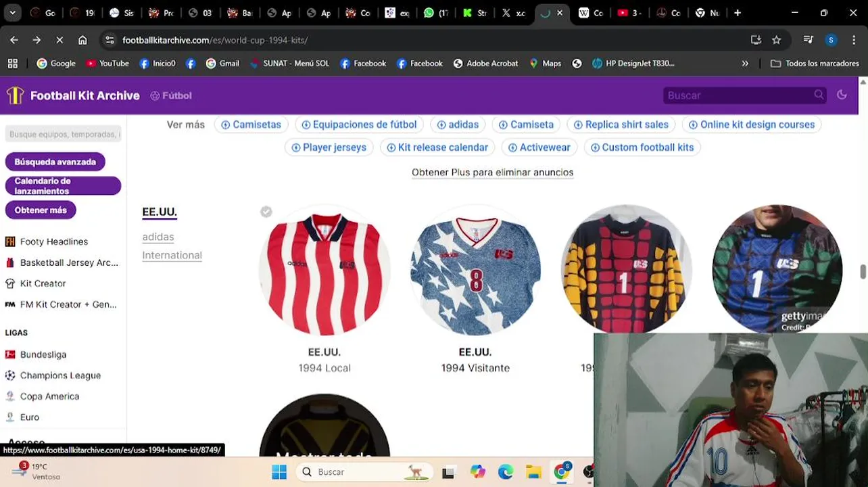
Task: Click the EE.UU. 1994 Local caption
Action: click(x=324, y=360)
